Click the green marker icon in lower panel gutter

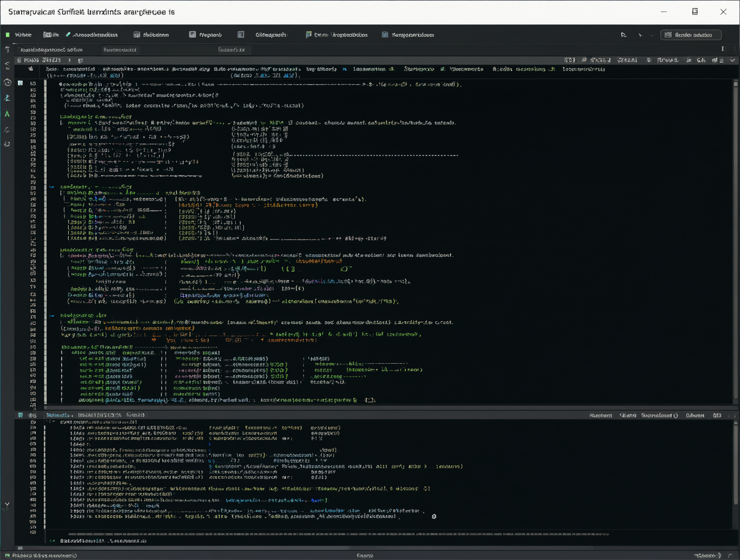pos(20,415)
